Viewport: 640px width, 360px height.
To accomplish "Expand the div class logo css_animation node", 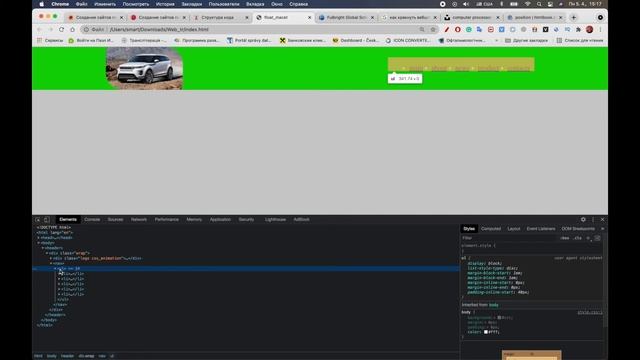I will coord(51,258).
